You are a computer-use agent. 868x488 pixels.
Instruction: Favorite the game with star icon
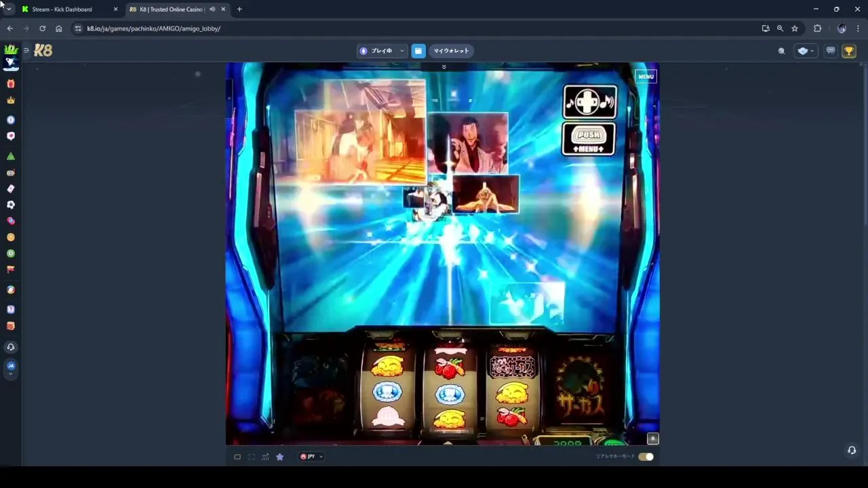(279, 457)
